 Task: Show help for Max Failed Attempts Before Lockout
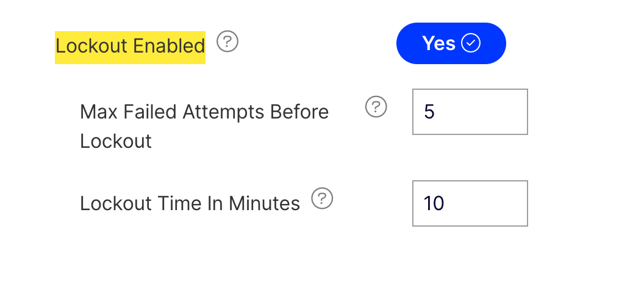click(376, 107)
